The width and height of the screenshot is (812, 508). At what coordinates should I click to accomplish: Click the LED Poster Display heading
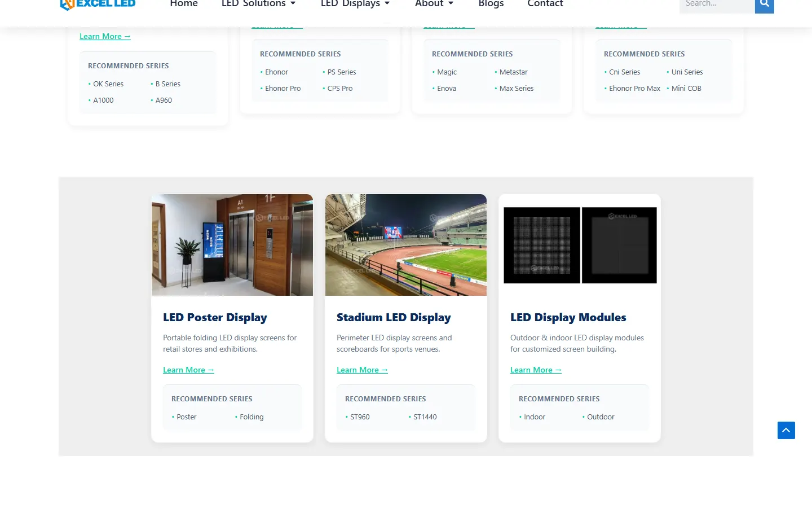[x=215, y=317]
